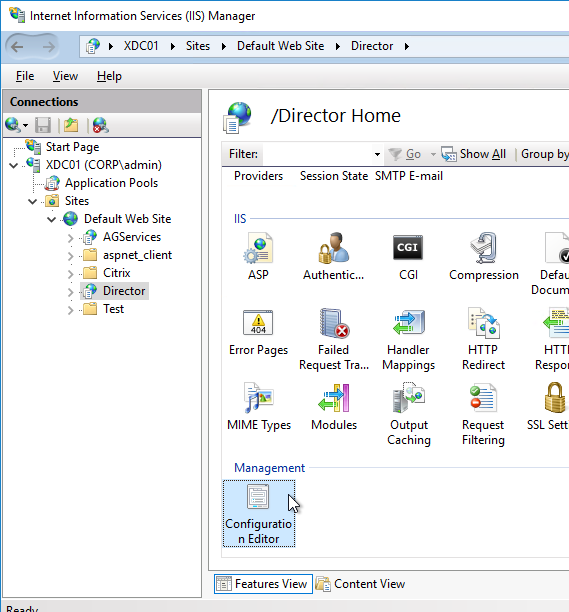Open the Request Filtering feature

pos(483,414)
